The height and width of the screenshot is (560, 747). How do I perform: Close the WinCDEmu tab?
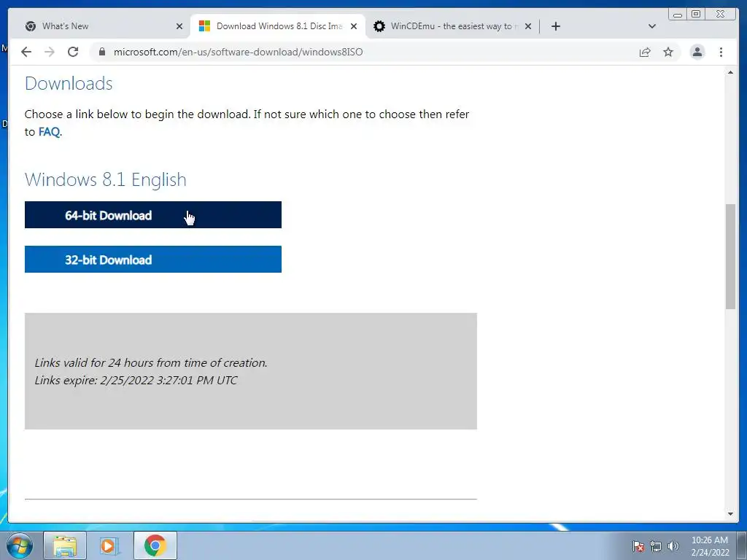point(528,26)
